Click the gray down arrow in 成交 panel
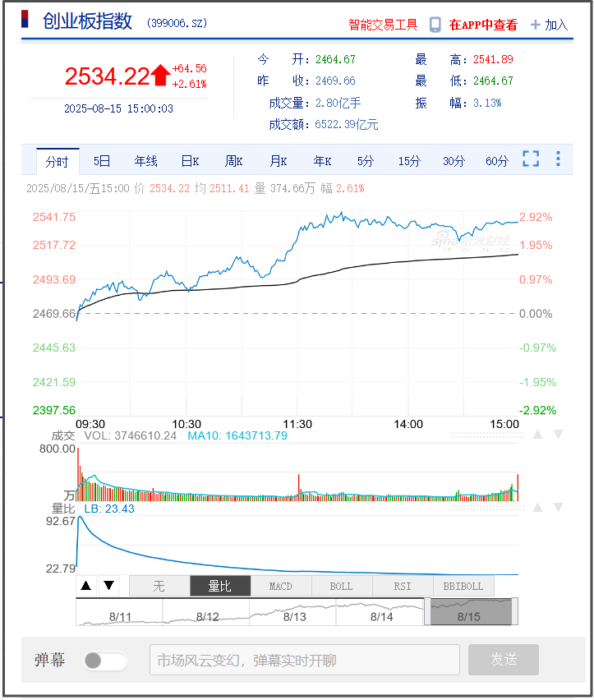Image resolution: width=594 pixels, height=700 pixels. [x=558, y=435]
